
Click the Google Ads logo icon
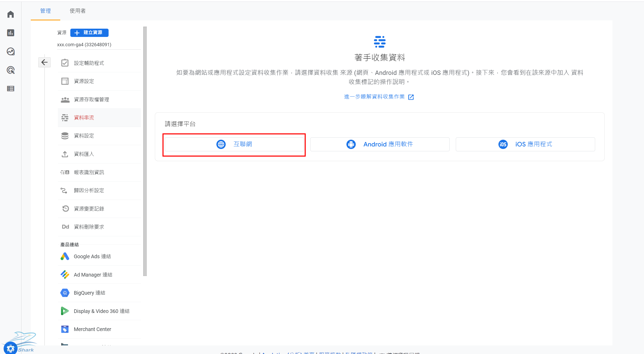point(65,256)
